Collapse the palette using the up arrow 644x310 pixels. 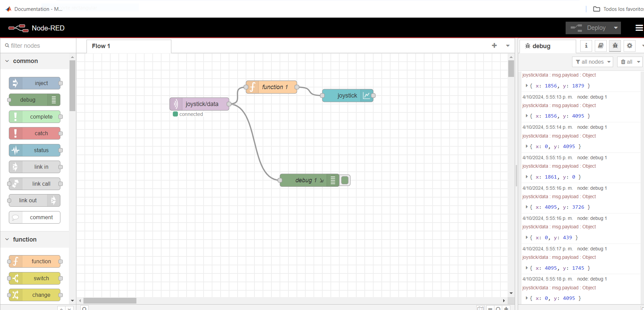pos(61,308)
